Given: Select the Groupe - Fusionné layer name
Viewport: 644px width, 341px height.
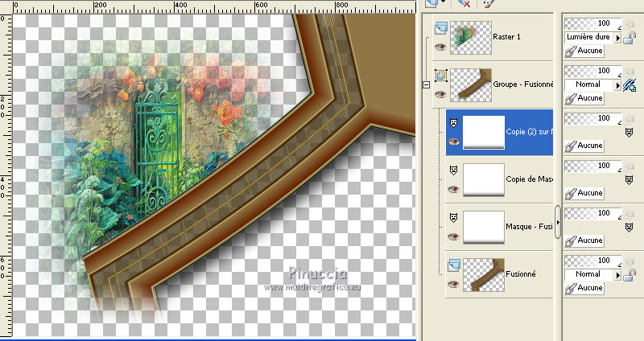Looking at the screenshot, I should click(522, 84).
